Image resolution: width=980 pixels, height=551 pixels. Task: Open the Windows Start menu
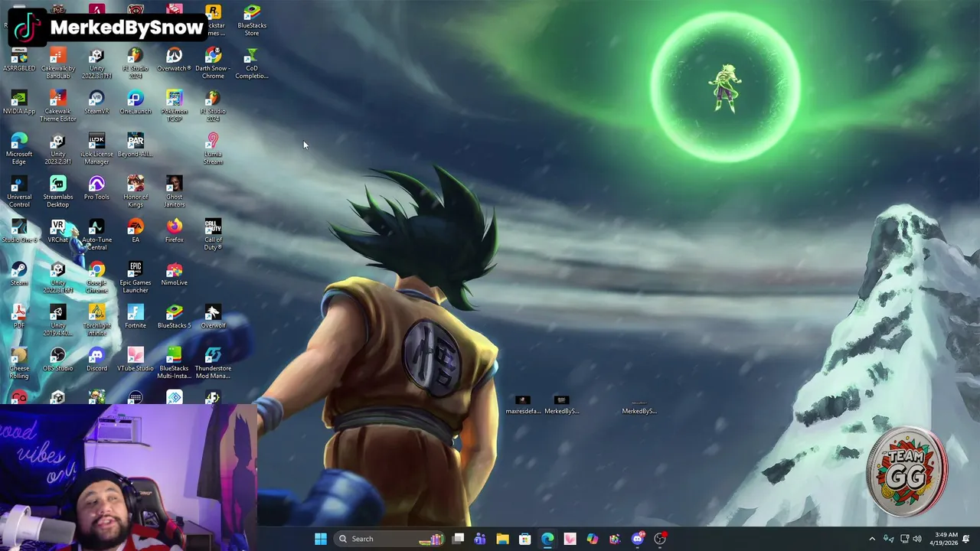pyautogui.click(x=321, y=539)
